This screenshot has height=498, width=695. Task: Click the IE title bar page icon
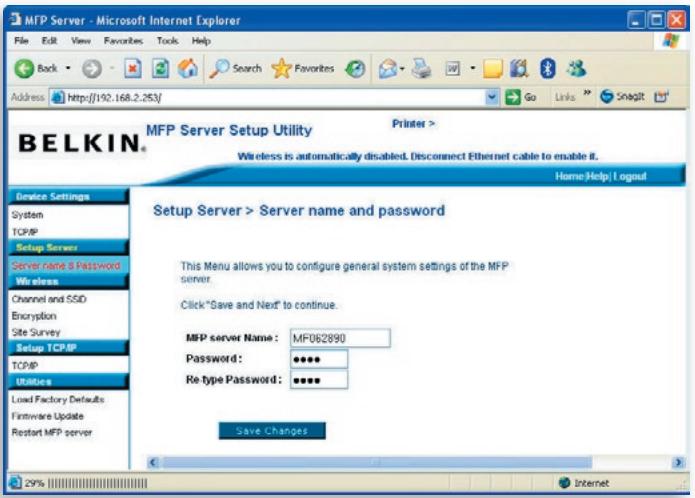[x=16, y=19]
